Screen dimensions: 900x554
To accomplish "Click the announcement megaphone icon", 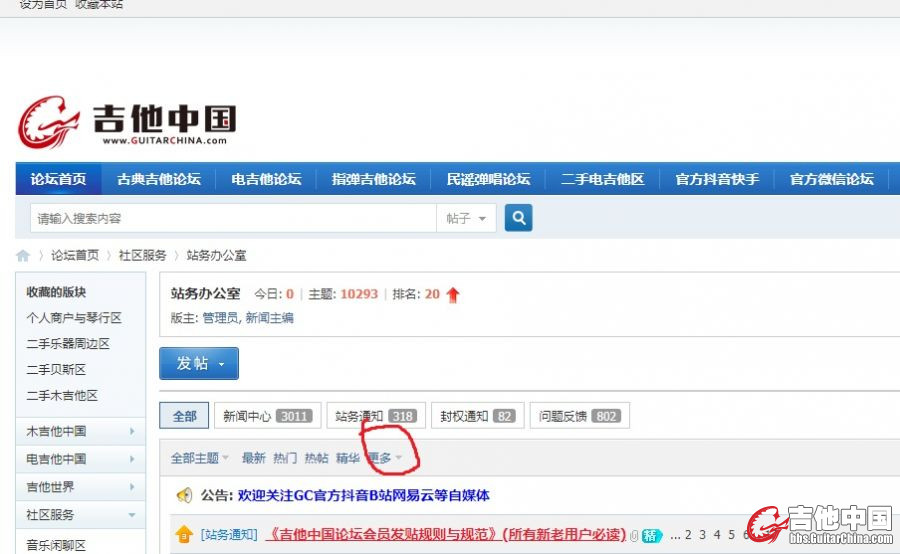I will point(184,496).
